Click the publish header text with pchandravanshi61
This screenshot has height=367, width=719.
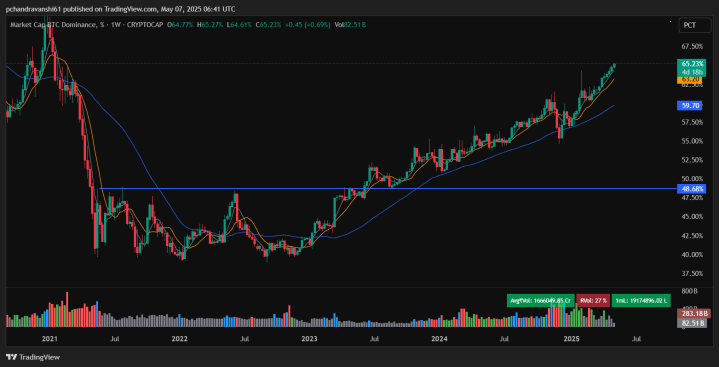point(120,9)
